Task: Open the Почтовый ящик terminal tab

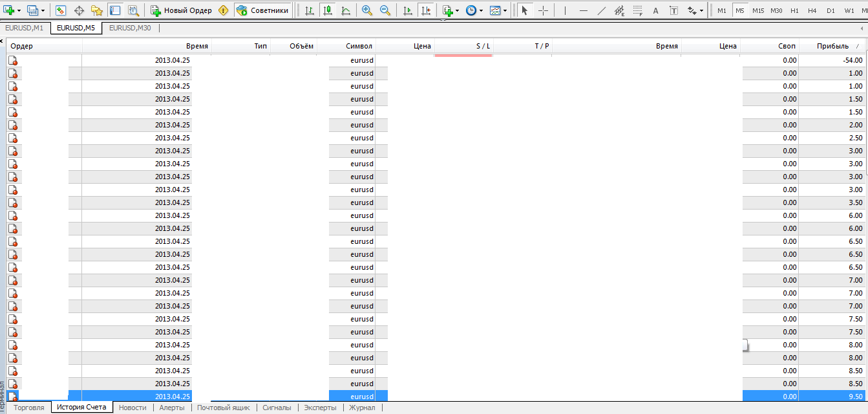Action: pos(224,408)
